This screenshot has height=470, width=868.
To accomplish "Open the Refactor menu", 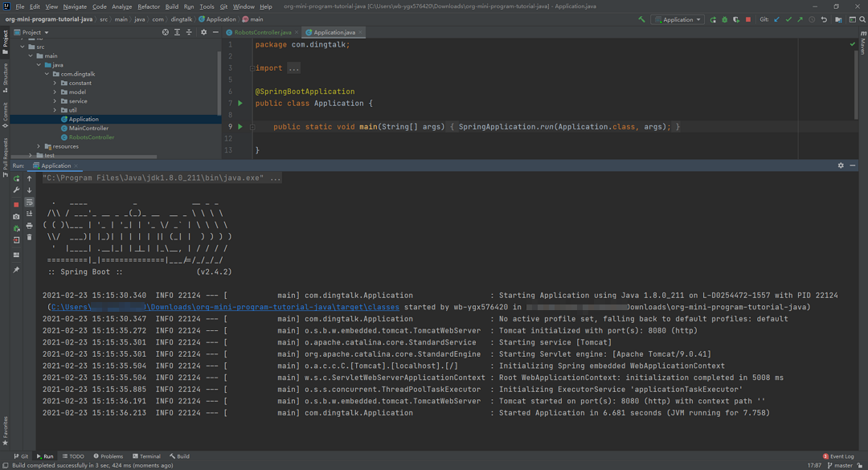I will [x=149, y=6].
